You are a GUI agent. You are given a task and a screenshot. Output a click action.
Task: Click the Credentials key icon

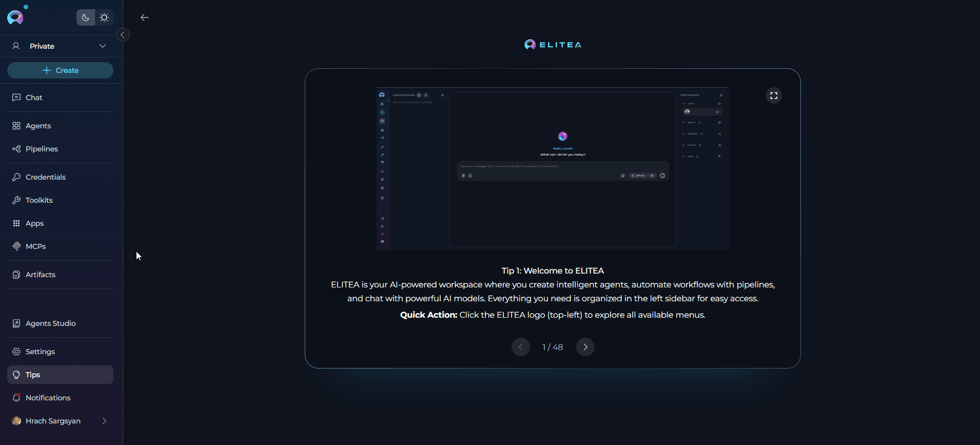point(16,177)
